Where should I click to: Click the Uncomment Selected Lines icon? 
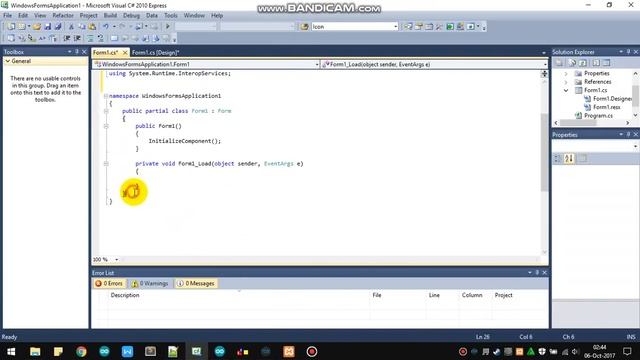(100, 38)
